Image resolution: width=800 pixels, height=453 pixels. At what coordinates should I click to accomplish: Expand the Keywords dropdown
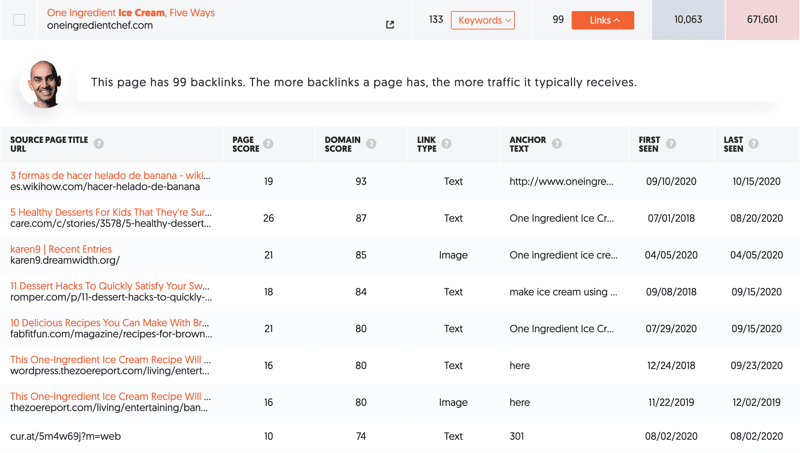coord(483,20)
